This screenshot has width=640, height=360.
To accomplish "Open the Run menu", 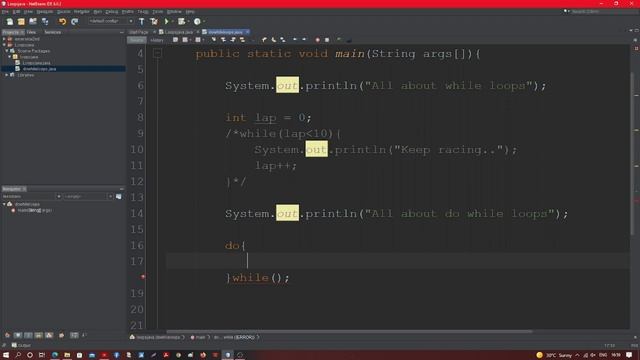I will [x=98, y=11].
